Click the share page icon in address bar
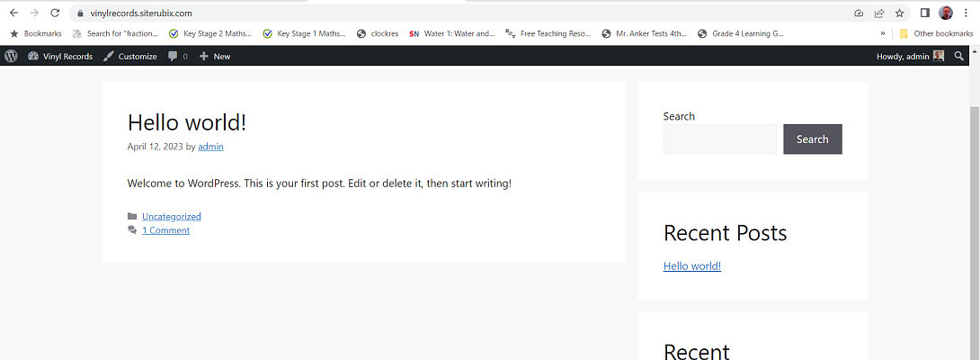Image resolution: width=980 pixels, height=360 pixels. (878, 13)
